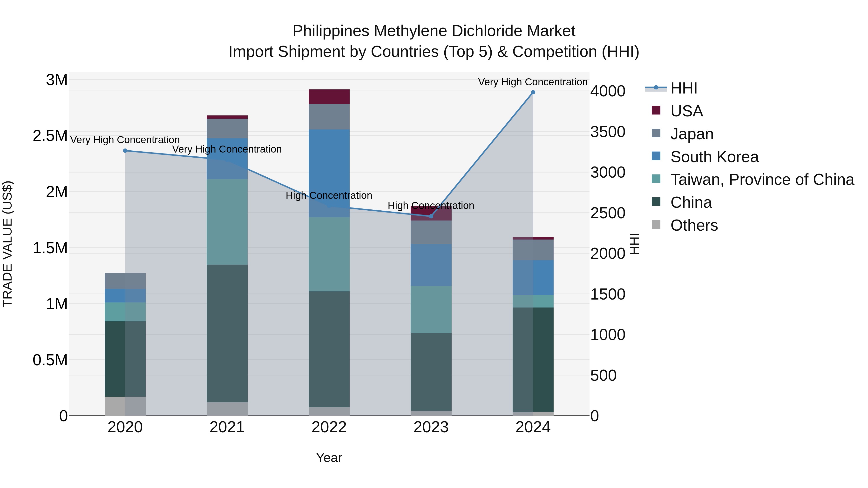Click the 'Very High Concentration' label for 2021

click(227, 149)
